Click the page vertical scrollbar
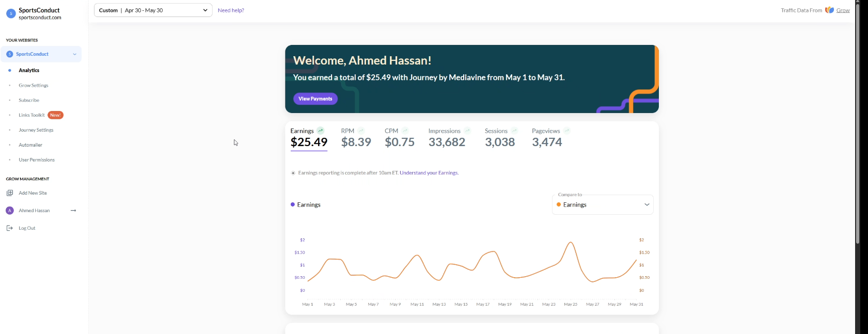This screenshot has width=868, height=334. (858, 124)
